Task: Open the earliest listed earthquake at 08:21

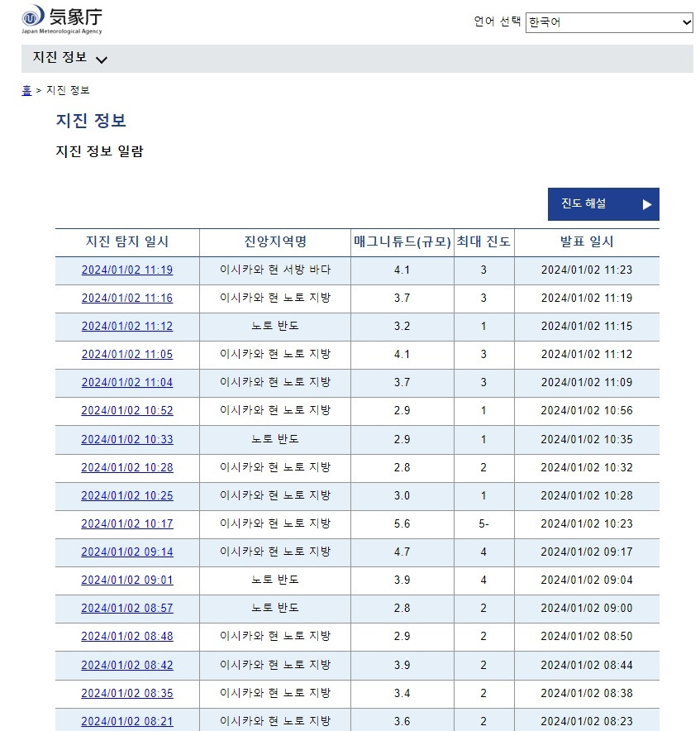Action: 126,721
